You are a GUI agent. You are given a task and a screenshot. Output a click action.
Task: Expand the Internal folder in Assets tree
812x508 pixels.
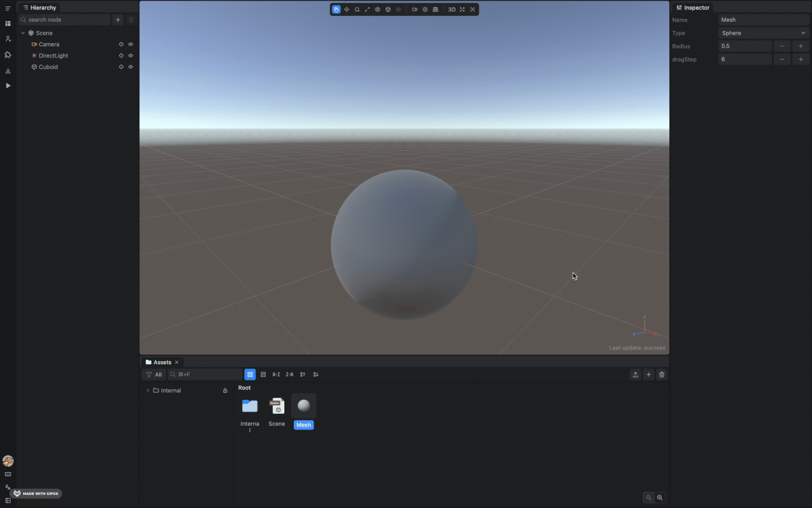[147, 390]
